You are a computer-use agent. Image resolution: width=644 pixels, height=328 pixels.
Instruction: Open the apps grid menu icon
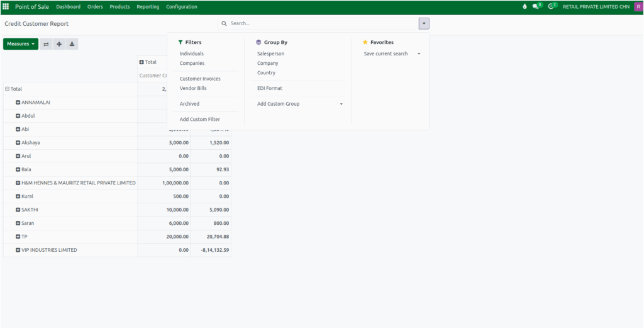click(x=6, y=6)
